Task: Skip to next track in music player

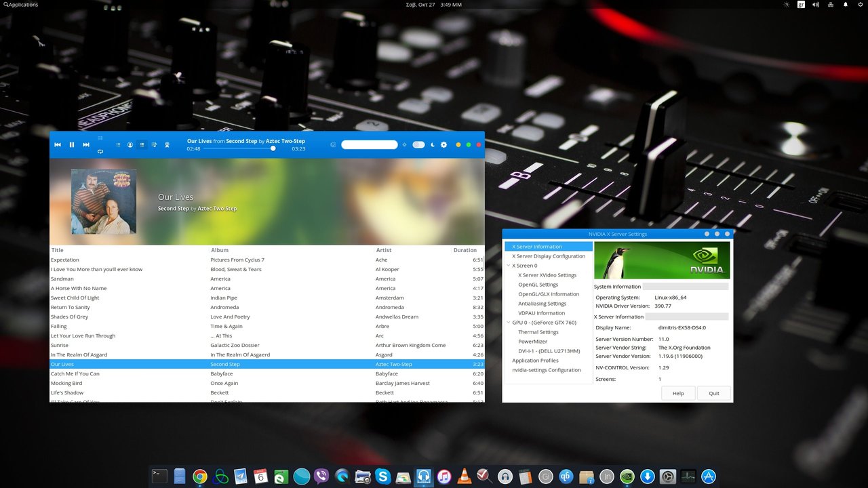Action: pos(86,144)
